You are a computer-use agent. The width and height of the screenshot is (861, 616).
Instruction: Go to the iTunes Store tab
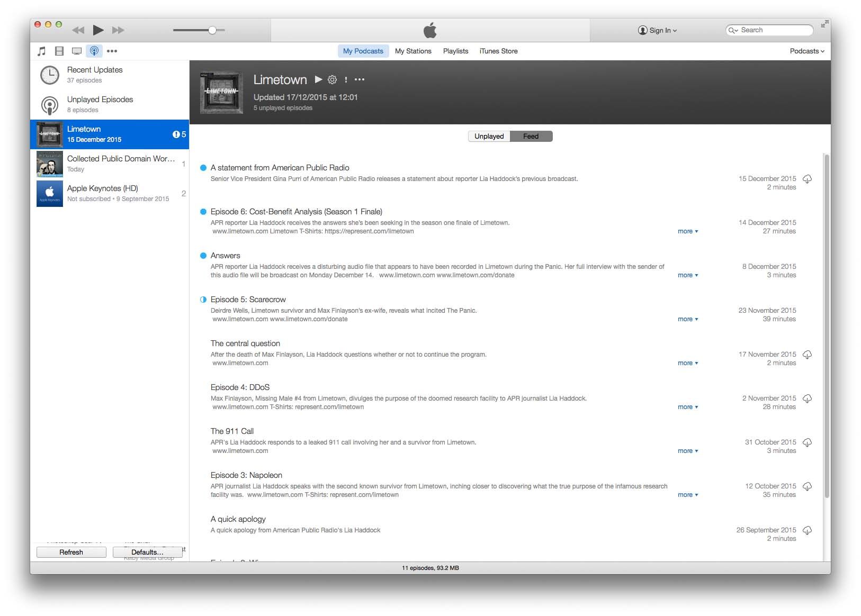pyautogui.click(x=498, y=51)
